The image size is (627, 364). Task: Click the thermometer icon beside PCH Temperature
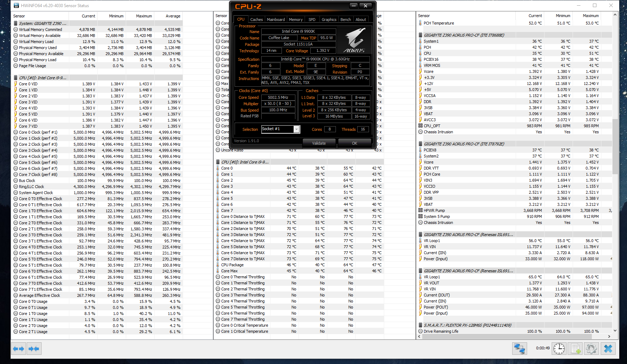pos(420,23)
